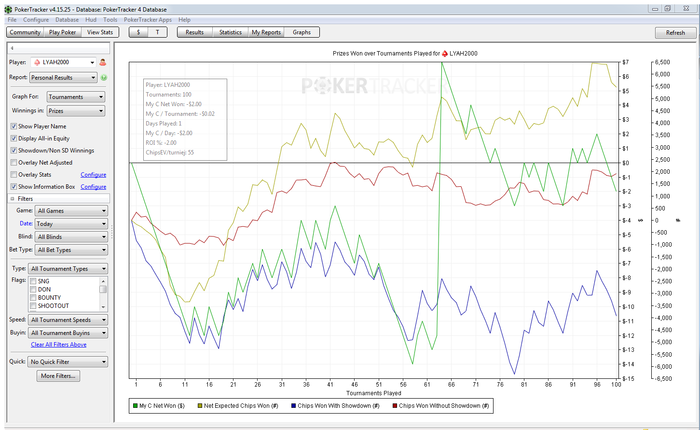Check the SHOOTOUT flag checkbox
Screen dimensions: 700x430
[33, 306]
